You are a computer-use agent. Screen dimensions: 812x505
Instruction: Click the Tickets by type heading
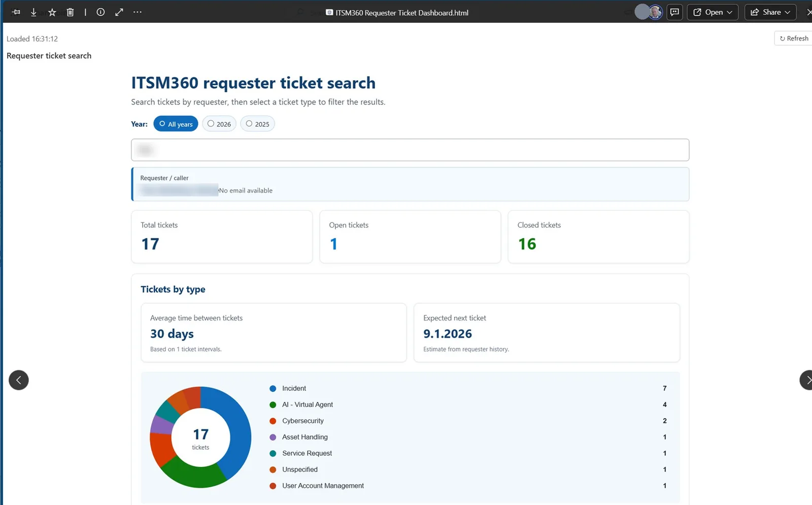click(x=173, y=290)
